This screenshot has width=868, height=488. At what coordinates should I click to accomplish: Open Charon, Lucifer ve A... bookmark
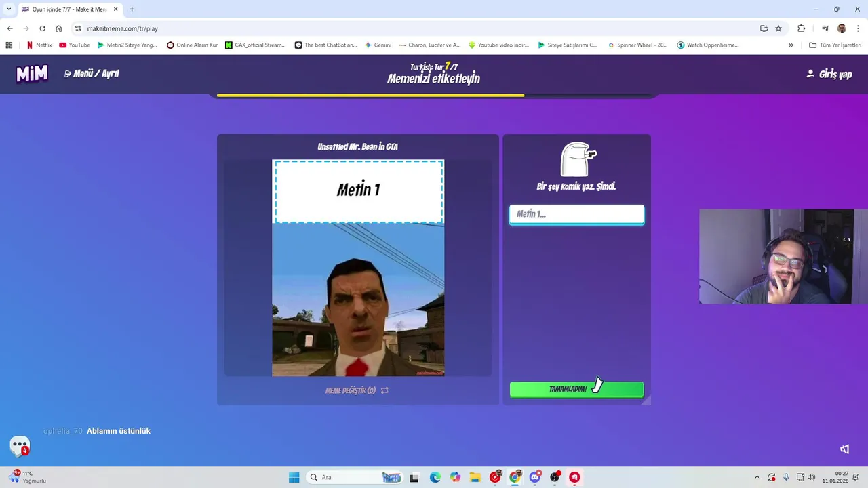(430, 45)
